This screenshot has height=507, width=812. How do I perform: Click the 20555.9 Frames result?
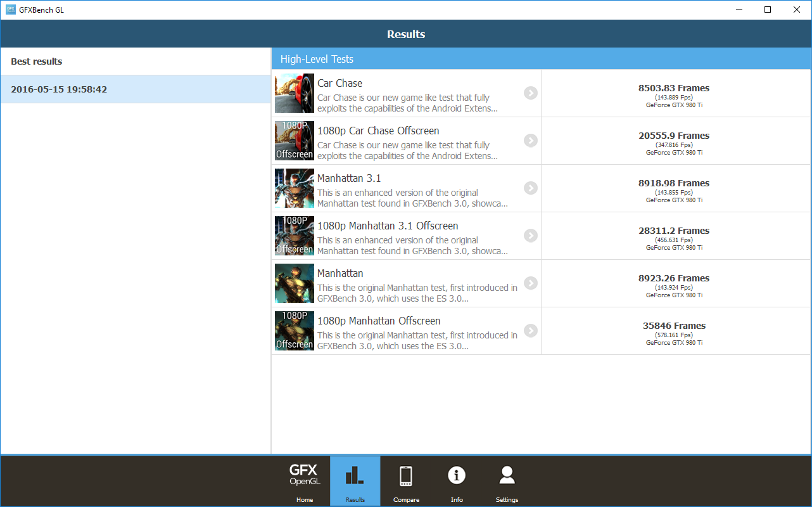point(674,136)
